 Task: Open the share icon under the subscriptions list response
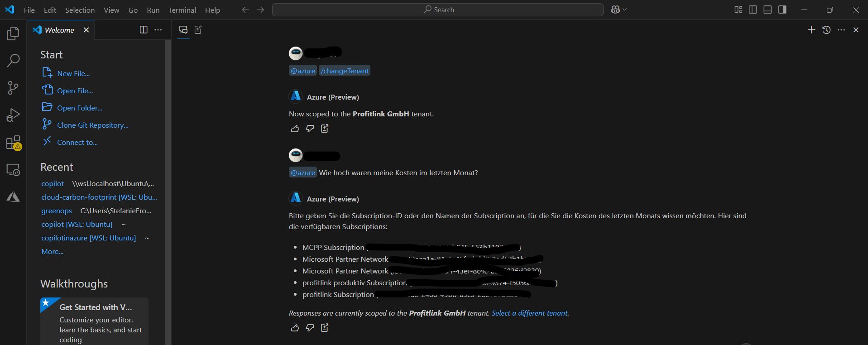click(x=325, y=328)
